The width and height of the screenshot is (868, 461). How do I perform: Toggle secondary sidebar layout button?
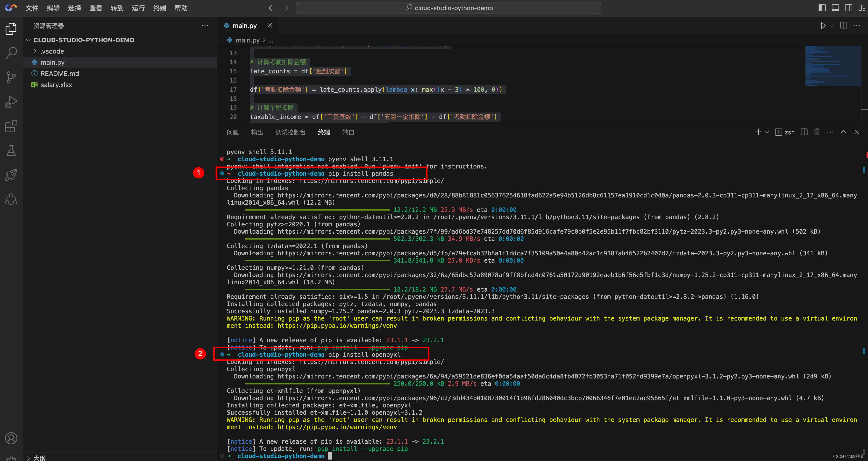[x=848, y=8]
